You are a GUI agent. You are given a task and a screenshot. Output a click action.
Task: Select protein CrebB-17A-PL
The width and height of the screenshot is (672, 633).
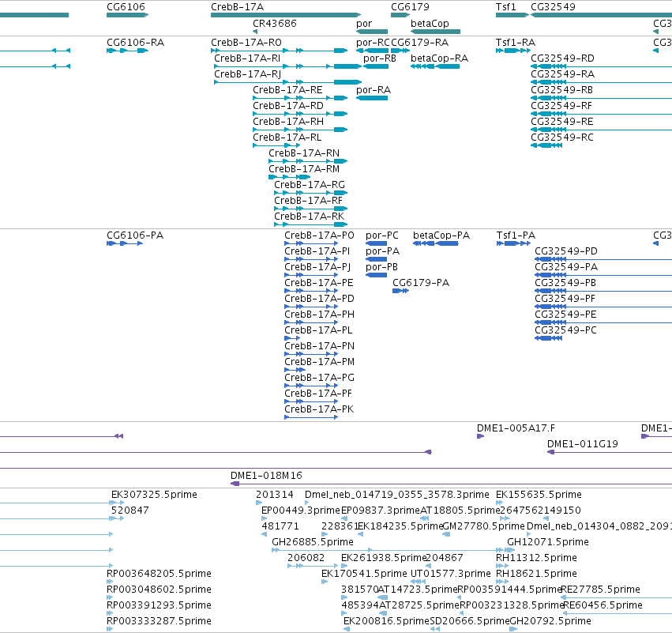coord(318,330)
